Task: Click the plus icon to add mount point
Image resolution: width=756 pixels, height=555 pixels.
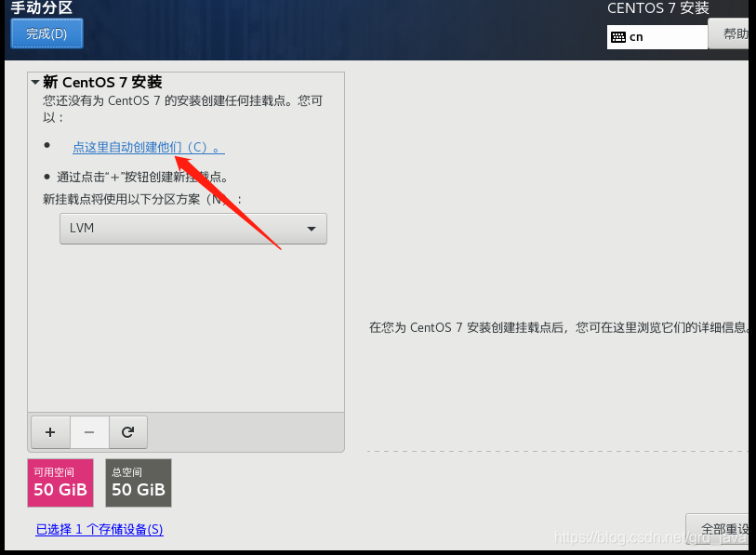Action: click(50, 432)
